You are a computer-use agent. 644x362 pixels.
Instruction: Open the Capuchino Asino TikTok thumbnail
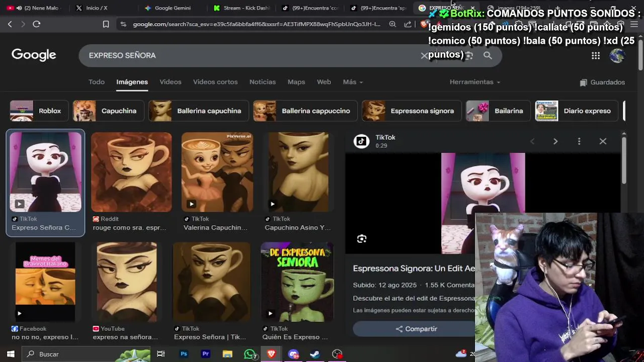[x=298, y=172]
